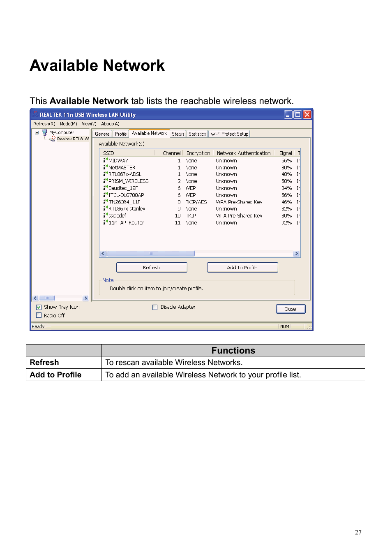Click the PRISM_WIRELESS wireless icon
The height and width of the screenshot is (555, 392).
(106, 181)
